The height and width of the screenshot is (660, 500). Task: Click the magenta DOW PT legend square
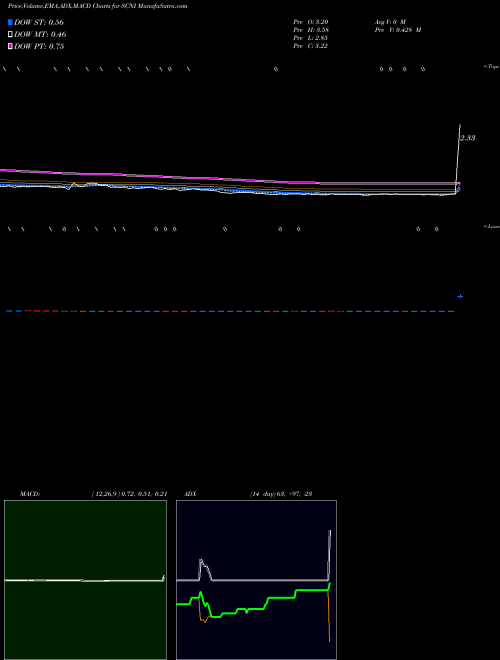[x=10, y=46]
